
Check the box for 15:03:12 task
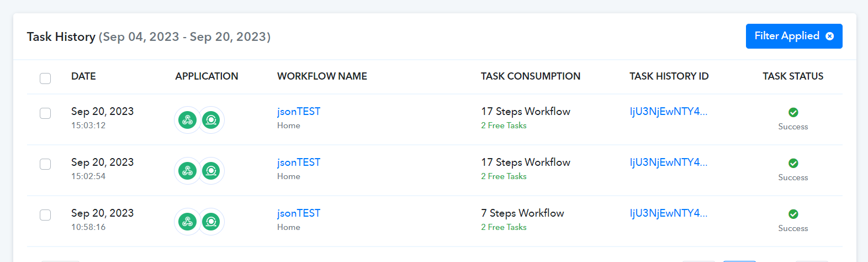[45, 113]
